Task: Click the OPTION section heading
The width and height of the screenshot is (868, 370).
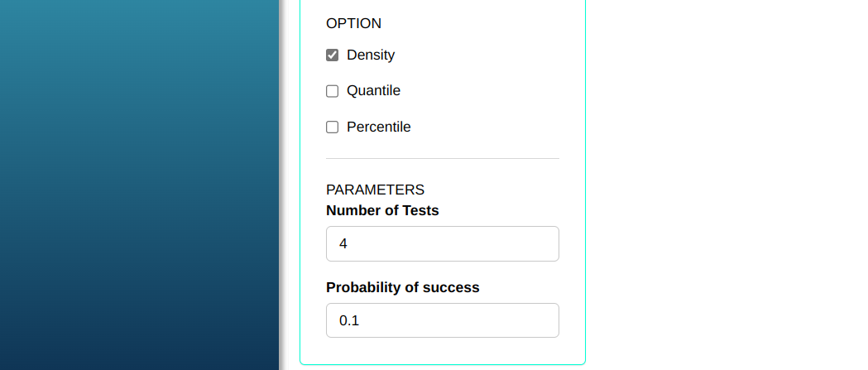Action: pos(353,24)
